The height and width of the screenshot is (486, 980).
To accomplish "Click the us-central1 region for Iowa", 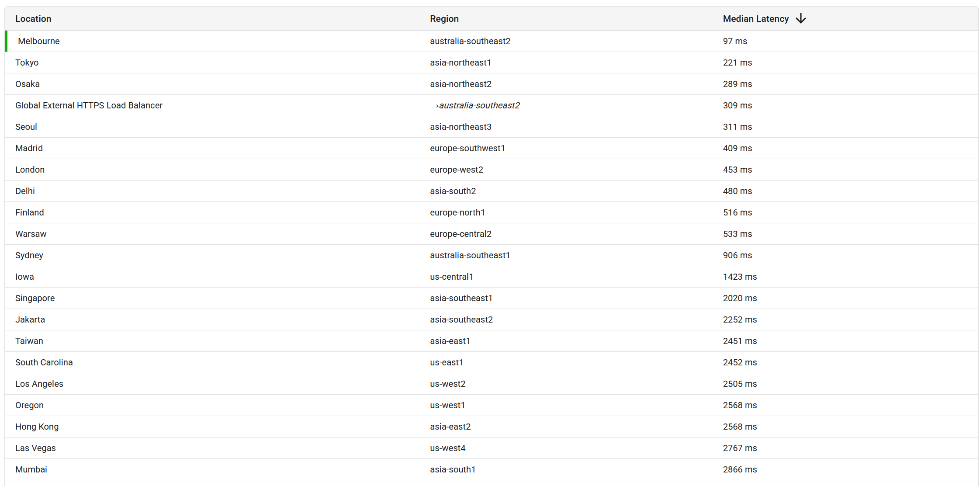I will click(x=451, y=277).
